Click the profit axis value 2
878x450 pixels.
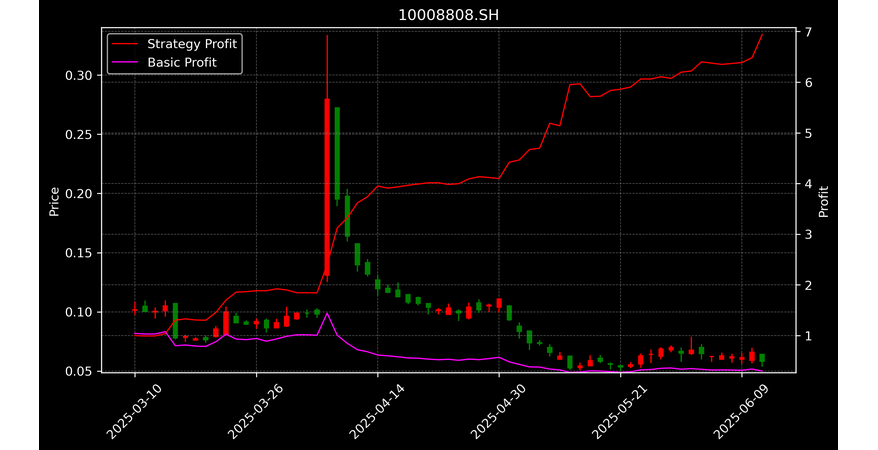tap(806, 285)
